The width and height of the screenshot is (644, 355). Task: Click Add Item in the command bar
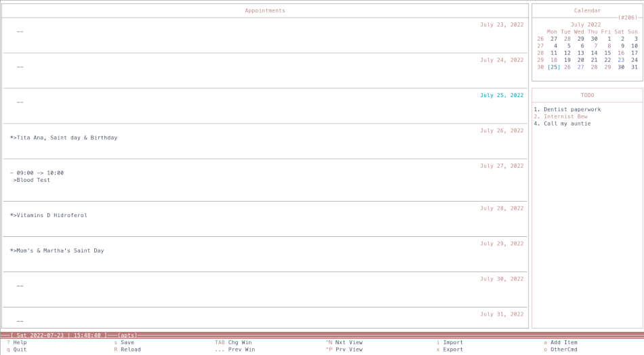563,343
